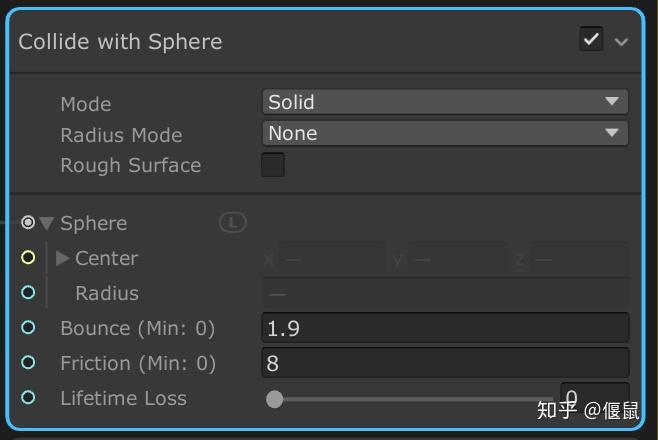Open the Mode dropdown set to Solid

[x=445, y=102]
